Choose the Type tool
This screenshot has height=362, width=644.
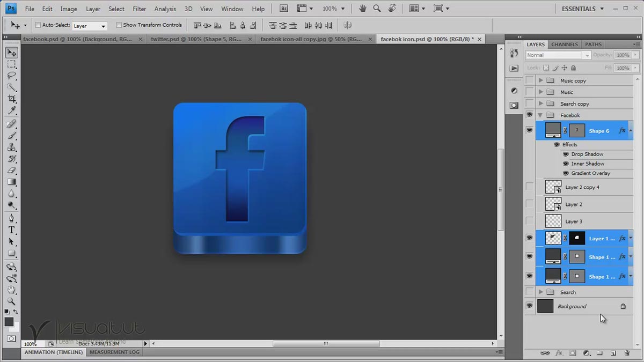[x=12, y=228]
